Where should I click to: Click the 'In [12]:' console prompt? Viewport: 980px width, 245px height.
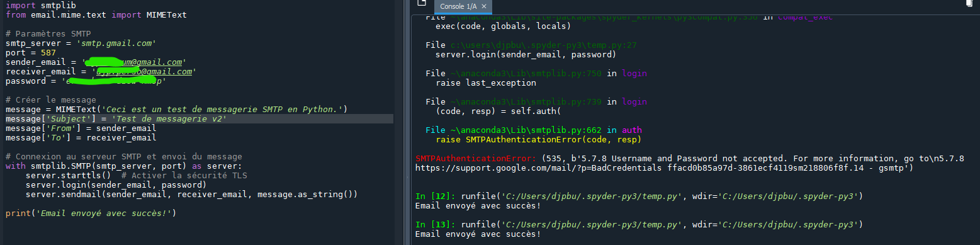point(436,197)
